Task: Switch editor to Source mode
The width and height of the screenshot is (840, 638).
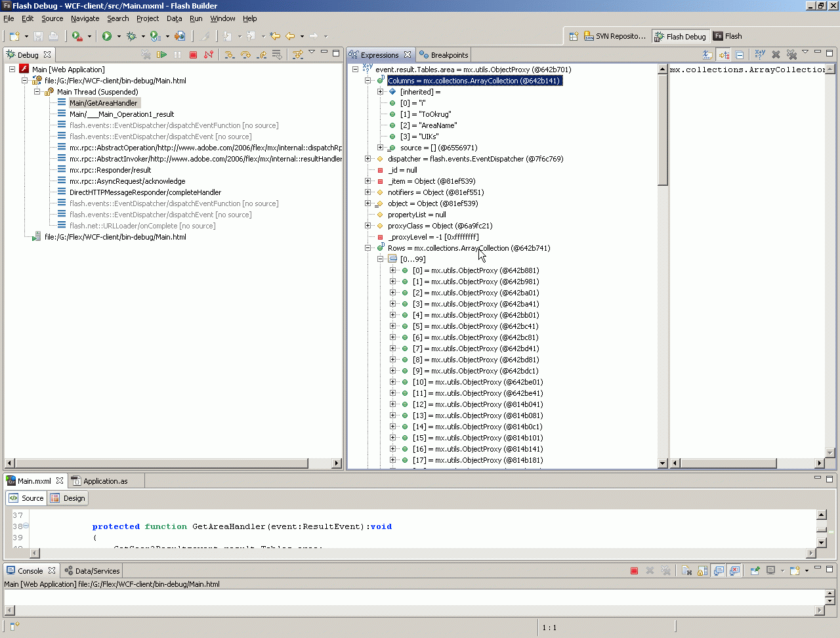Action: pos(26,498)
